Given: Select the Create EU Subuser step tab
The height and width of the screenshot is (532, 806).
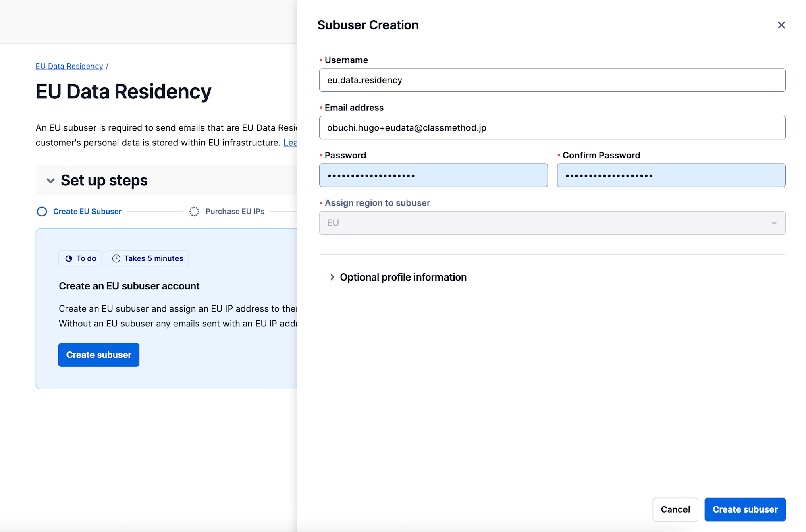Looking at the screenshot, I should [x=87, y=212].
